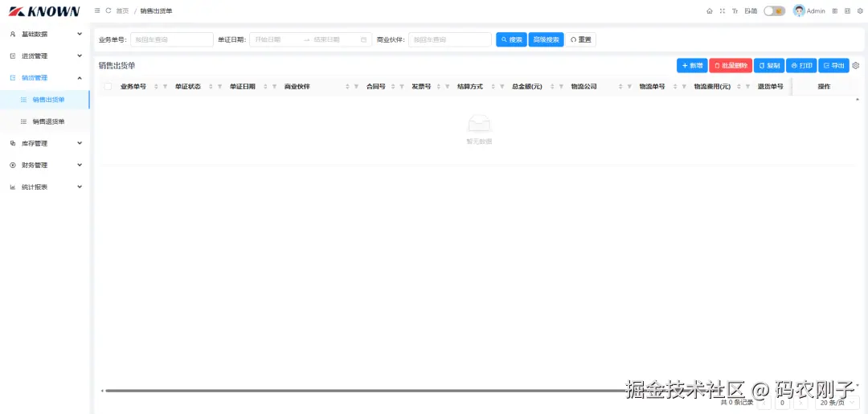Expand the 财务管理 sidebar menu
Image resolution: width=868 pixels, height=414 pixels.
[x=45, y=165]
